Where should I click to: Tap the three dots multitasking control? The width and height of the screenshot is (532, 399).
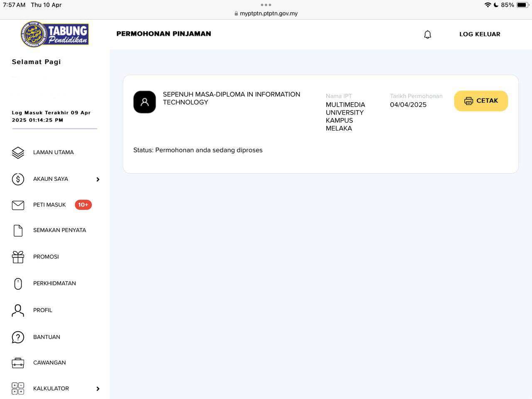click(x=266, y=5)
